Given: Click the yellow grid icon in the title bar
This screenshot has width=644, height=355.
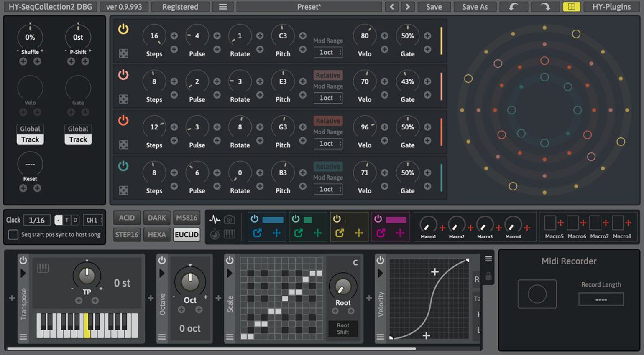Looking at the screenshot, I should click(572, 7).
